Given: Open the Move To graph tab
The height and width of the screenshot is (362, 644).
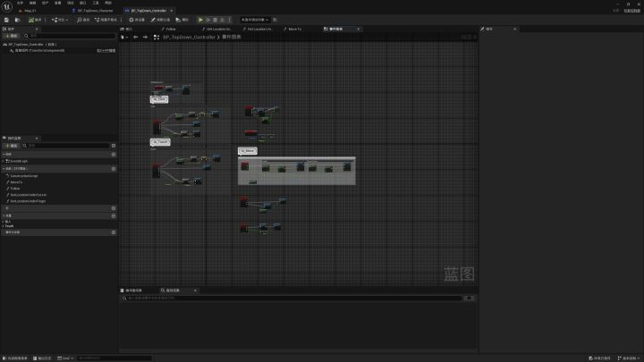Looking at the screenshot, I should (x=294, y=29).
